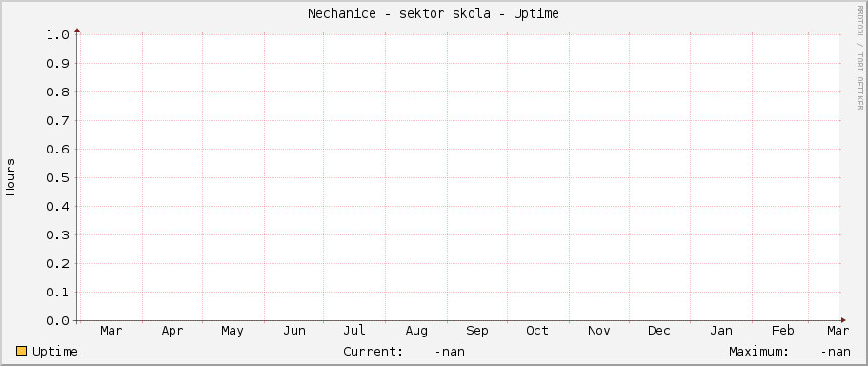Viewport: 868px width, 366px height.
Task: Click the '0.5' y-axis value
Action: 57,177
